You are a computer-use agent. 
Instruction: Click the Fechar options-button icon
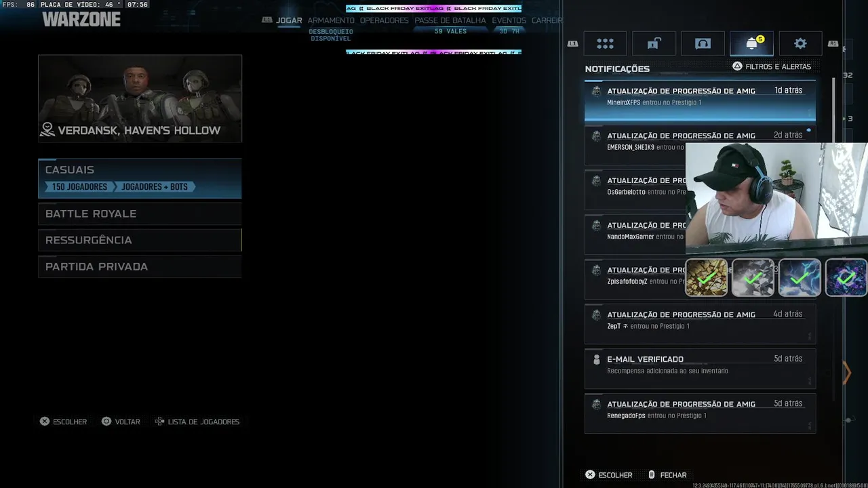tap(652, 475)
